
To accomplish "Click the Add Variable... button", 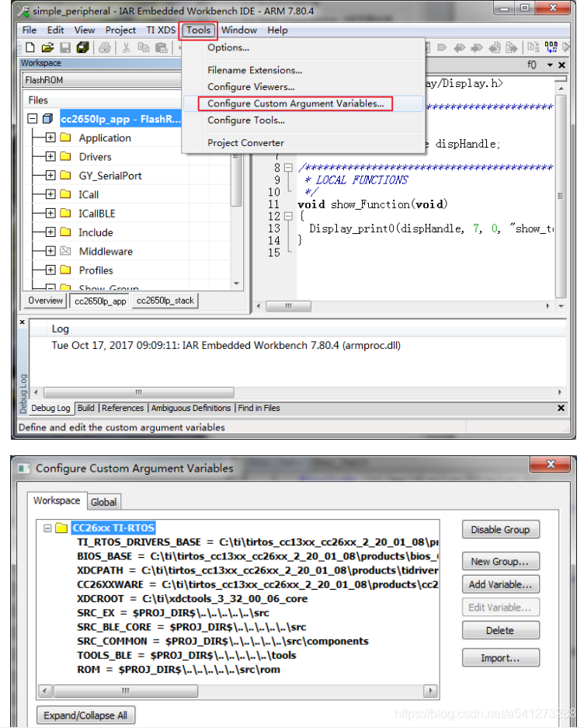I will pos(500,584).
